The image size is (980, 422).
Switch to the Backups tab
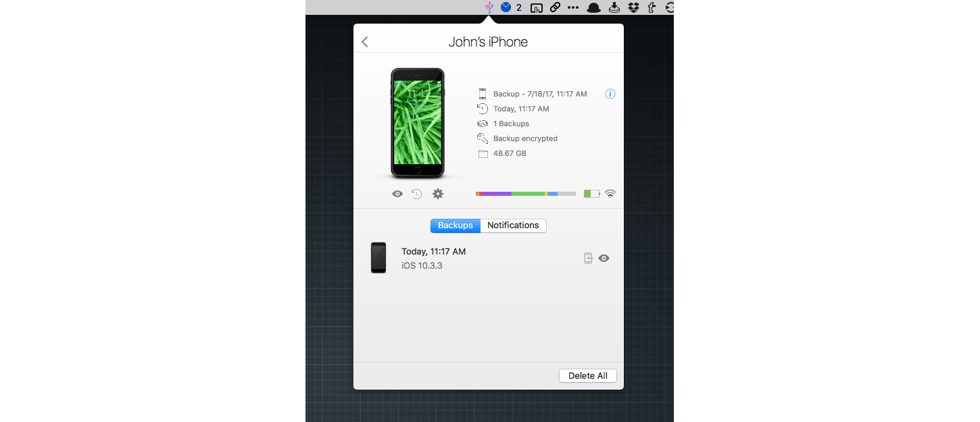pyautogui.click(x=456, y=226)
